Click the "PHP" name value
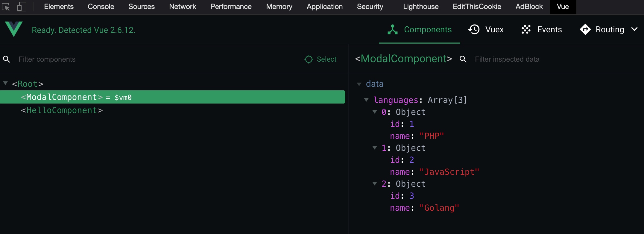The image size is (644, 234). click(431, 136)
